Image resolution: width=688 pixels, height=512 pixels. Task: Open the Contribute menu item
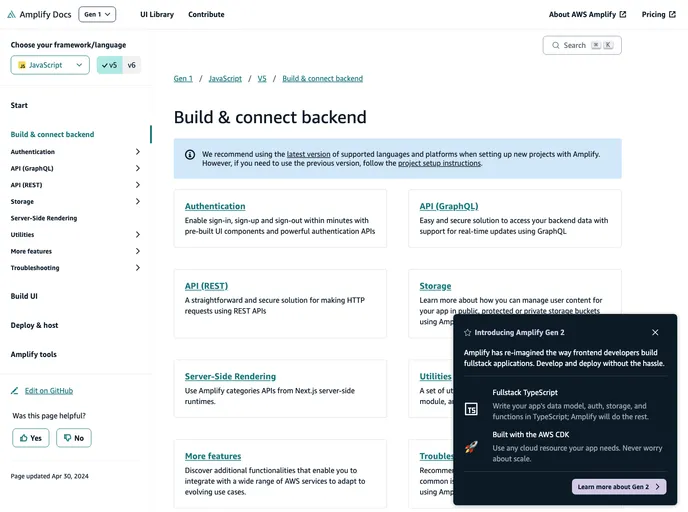pos(206,14)
